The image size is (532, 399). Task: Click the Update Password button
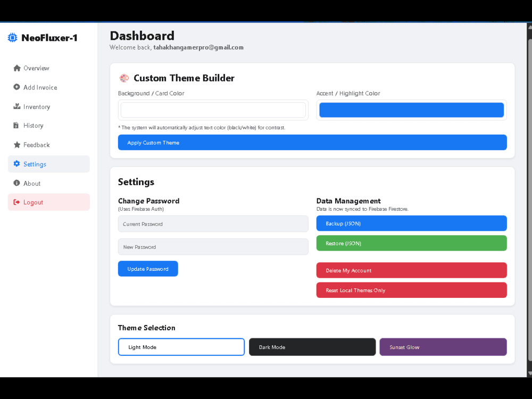tap(148, 269)
